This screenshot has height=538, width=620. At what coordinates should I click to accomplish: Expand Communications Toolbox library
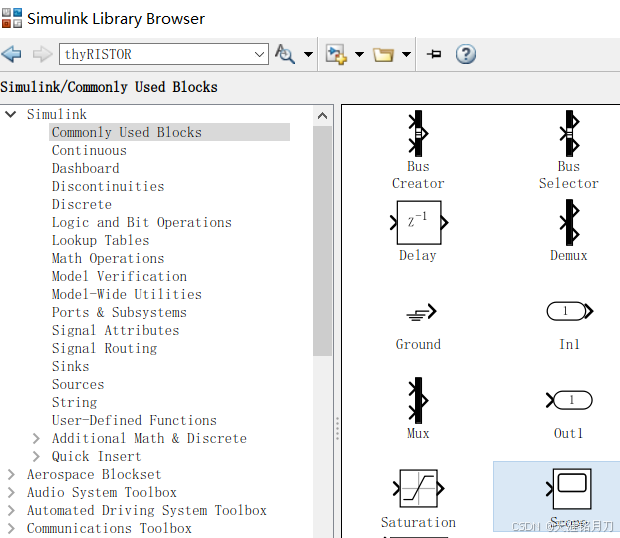pos(11,529)
